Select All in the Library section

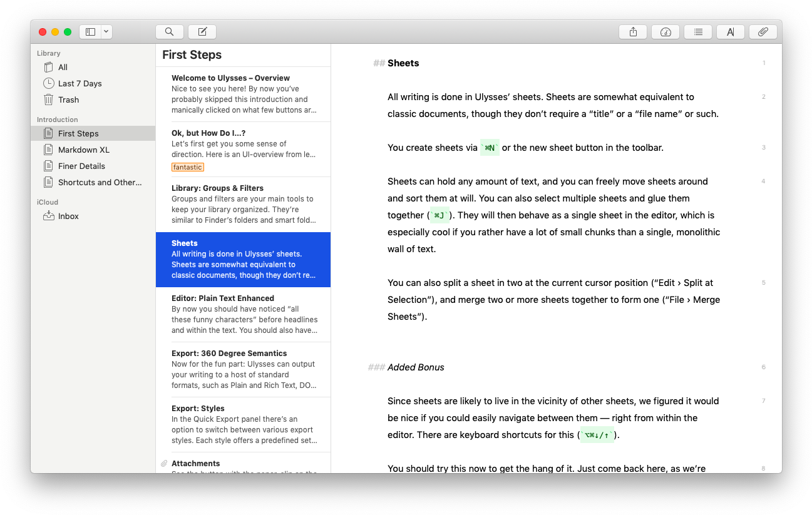[x=93, y=67]
